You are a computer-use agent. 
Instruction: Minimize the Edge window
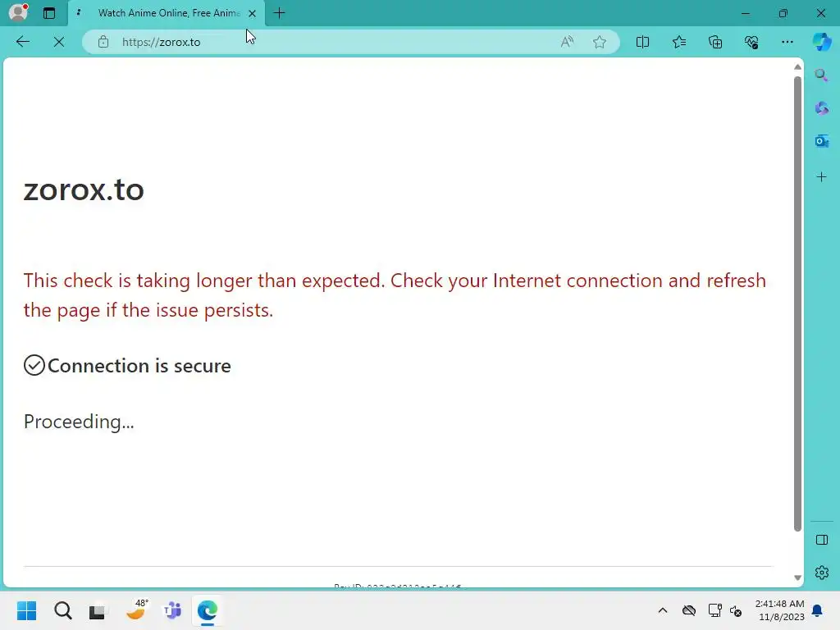tap(745, 13)
